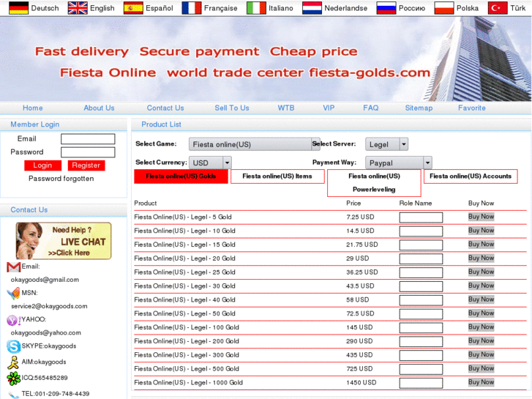The width and height of the screenshot is (532, 399).
Task: Open Sell To Us page
Action: (x=232, y=108)
